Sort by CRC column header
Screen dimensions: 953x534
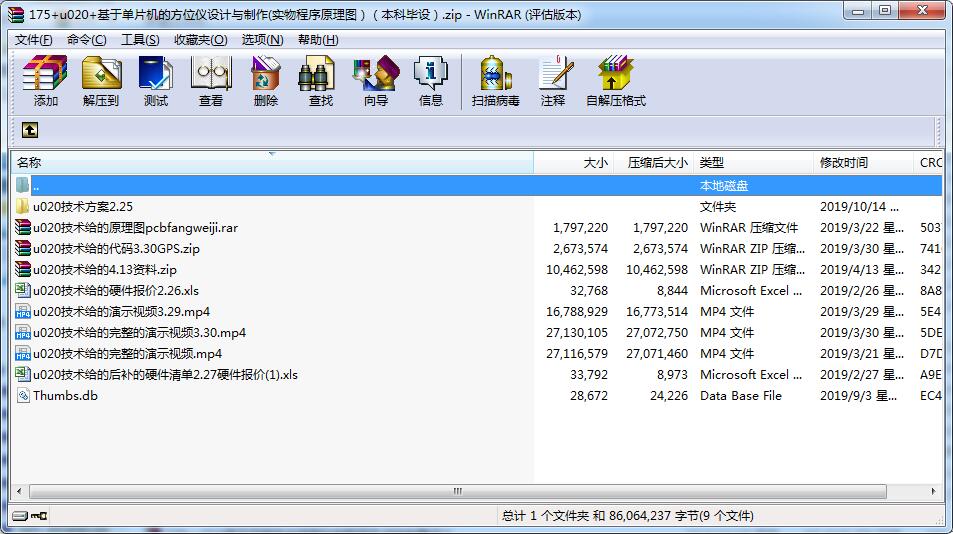(x=928, y=163)
